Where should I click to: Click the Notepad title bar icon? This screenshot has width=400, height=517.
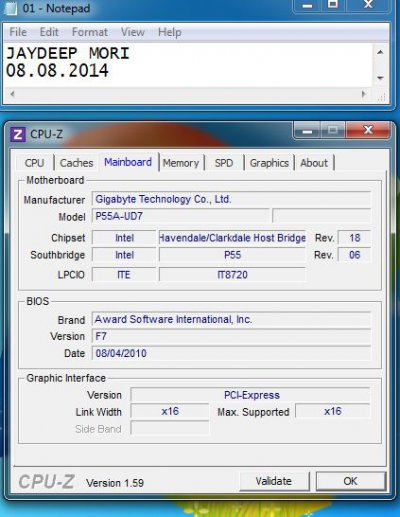(x=11, y=8)
